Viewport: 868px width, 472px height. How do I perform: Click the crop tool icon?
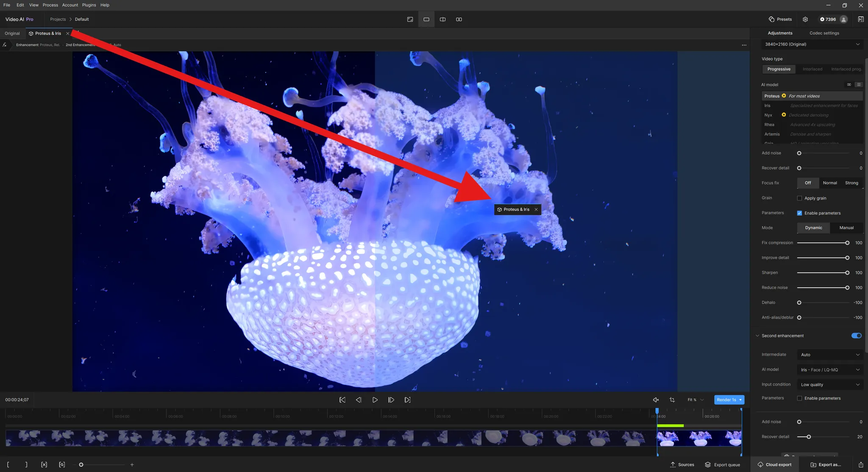click(x=672, y=400)
